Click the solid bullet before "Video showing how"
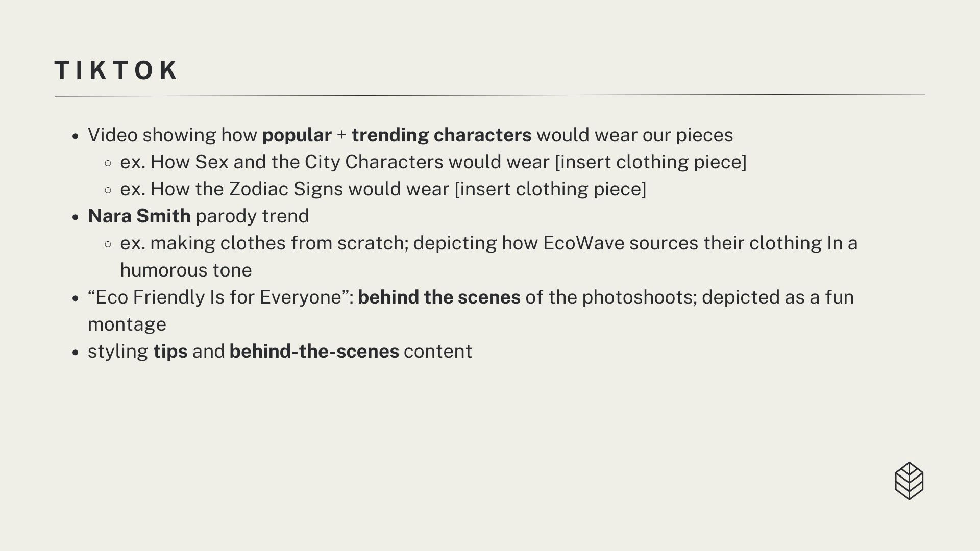 point(76,136)
